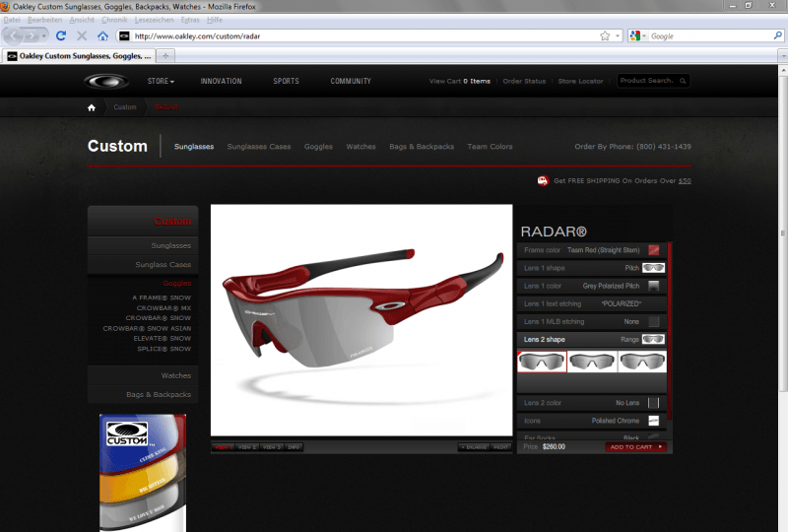
Task: Select the Team Colors category tab
Action: click(x=490, y=147)
